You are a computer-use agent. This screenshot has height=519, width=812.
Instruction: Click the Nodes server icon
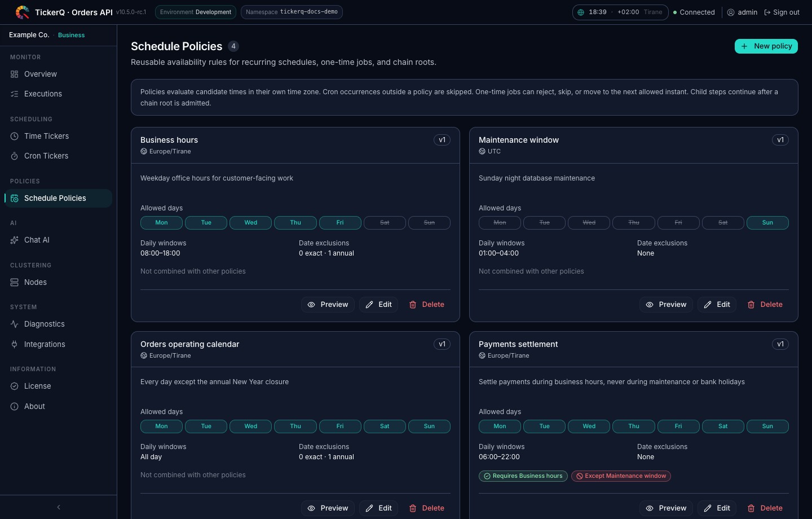[15, 282]
